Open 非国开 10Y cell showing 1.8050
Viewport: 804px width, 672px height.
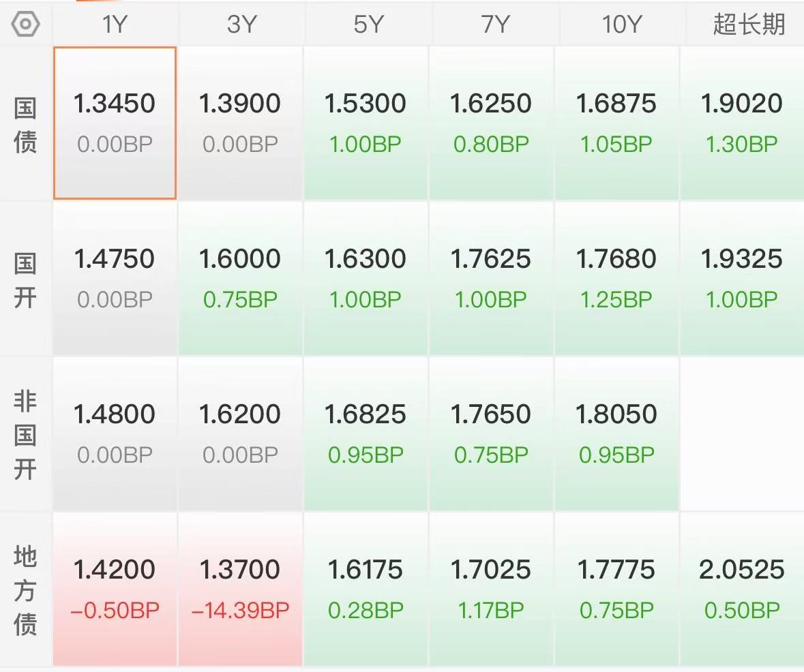616,433
